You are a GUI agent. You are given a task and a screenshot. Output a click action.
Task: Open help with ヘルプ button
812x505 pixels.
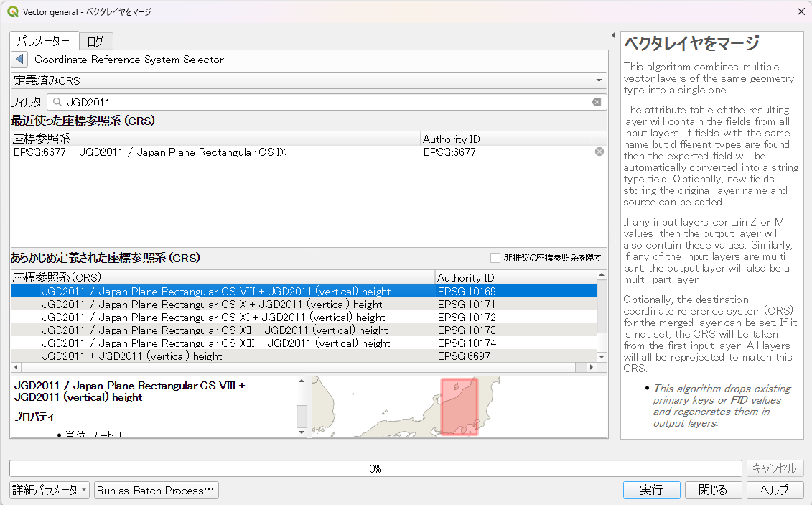pyautogui.click(x=775, y=490)
